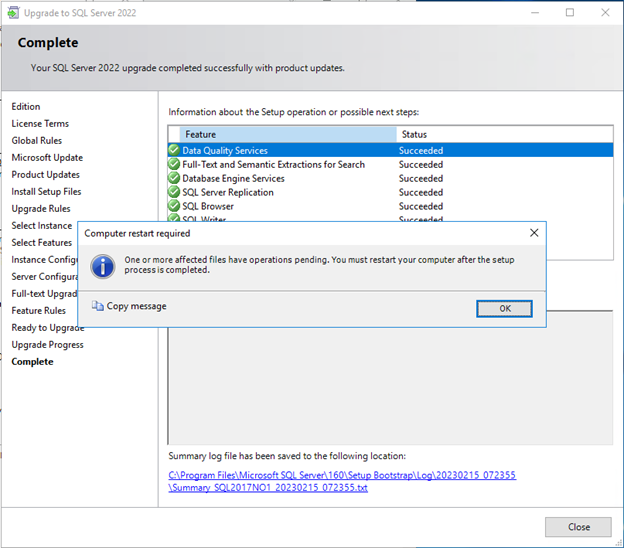Click Copy message text in dialog
This screenshot has width=624, height=548.
136,307
